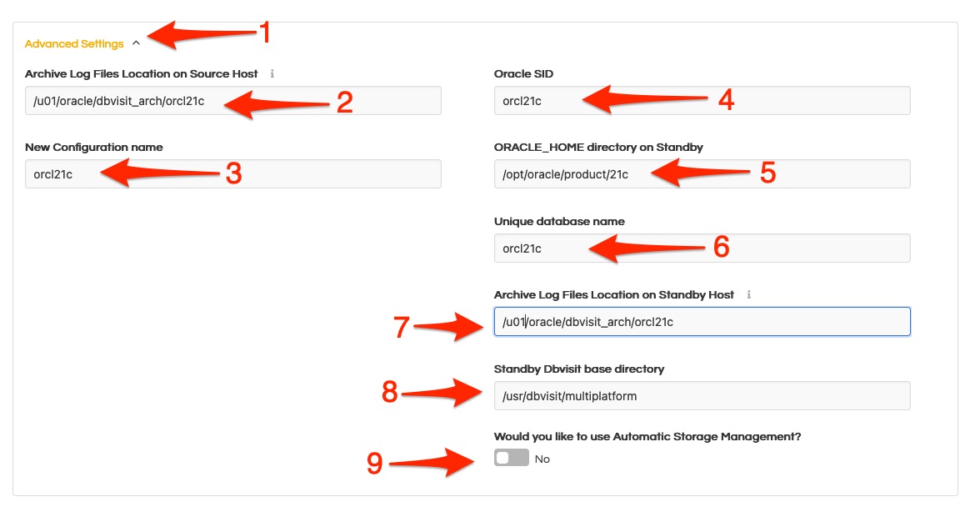This screenshot has width=980, height=532.
Task: Click the info icon beside Archive Log Files Location on Source Host
Action: point(272,73)
